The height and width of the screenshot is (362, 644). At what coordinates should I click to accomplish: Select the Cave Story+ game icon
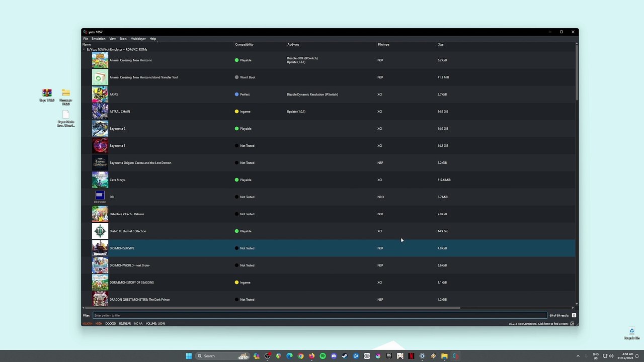click(x=100, y=180)
